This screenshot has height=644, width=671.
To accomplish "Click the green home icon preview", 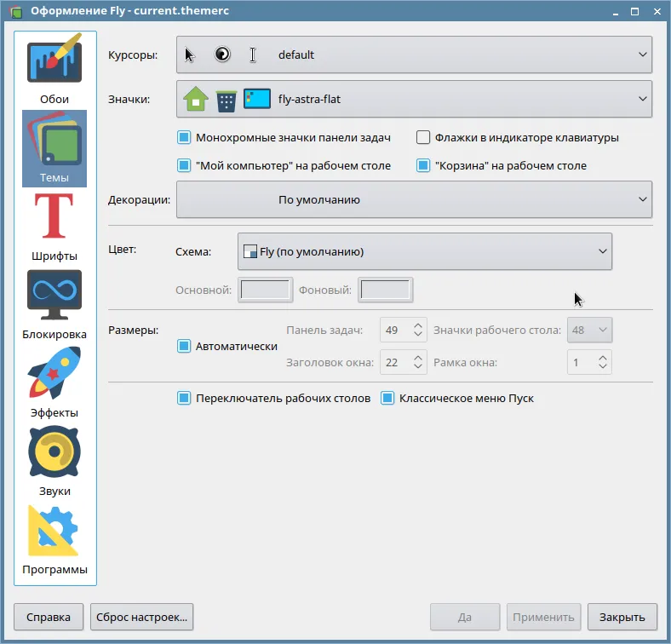I will (196, 99).
